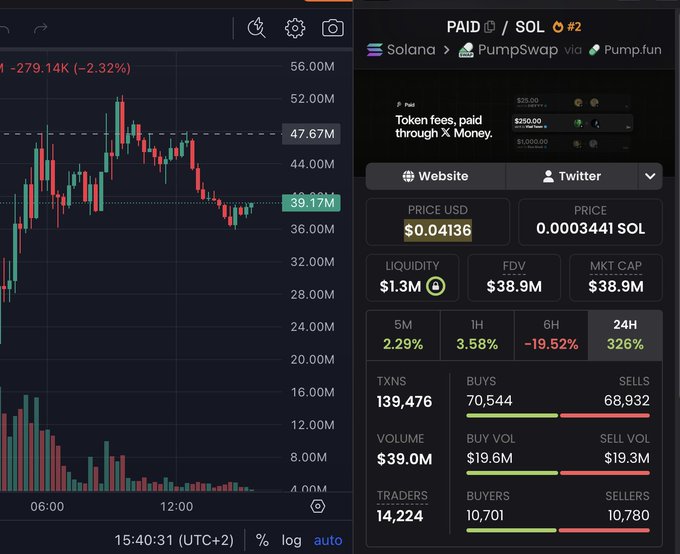Click the -279.14K (-2.32%) change readout

click(70, 68)
